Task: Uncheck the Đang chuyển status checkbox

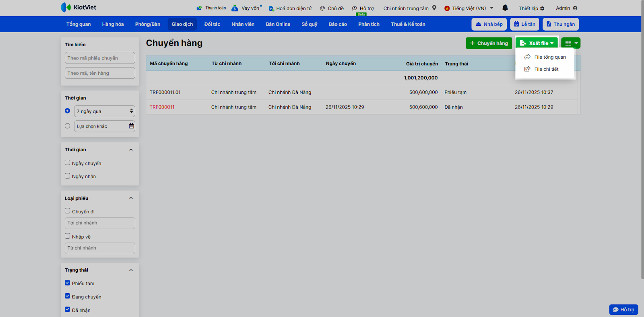Action: (68, 296)
